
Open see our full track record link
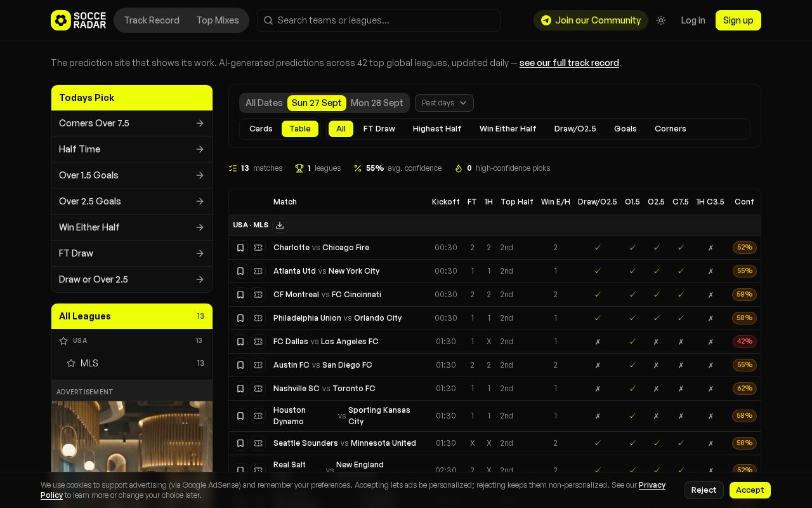click(569, 63)
